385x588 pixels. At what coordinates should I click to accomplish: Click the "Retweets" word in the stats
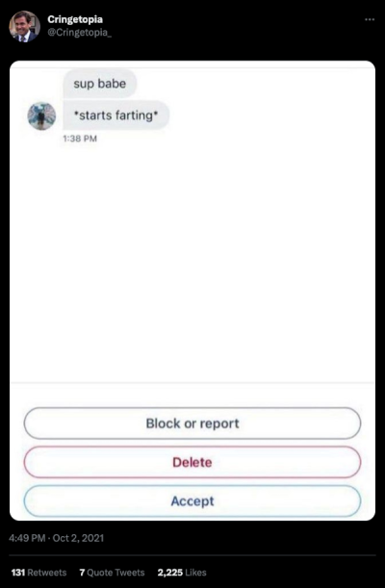tap(47, 573)
